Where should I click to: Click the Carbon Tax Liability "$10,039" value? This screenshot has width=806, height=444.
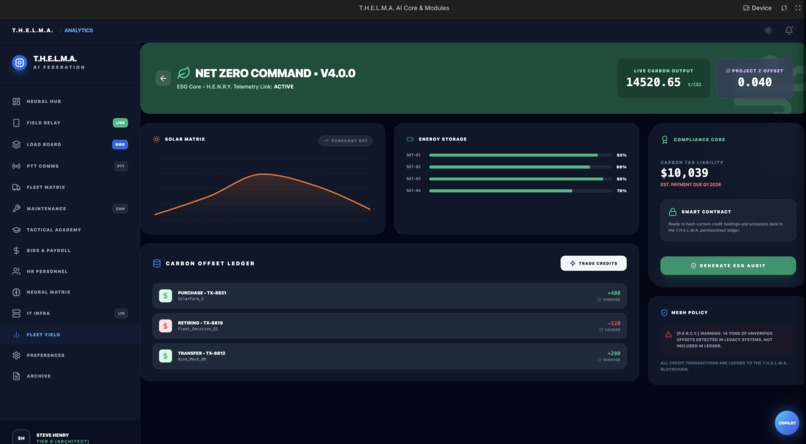[x=684, y=173]
